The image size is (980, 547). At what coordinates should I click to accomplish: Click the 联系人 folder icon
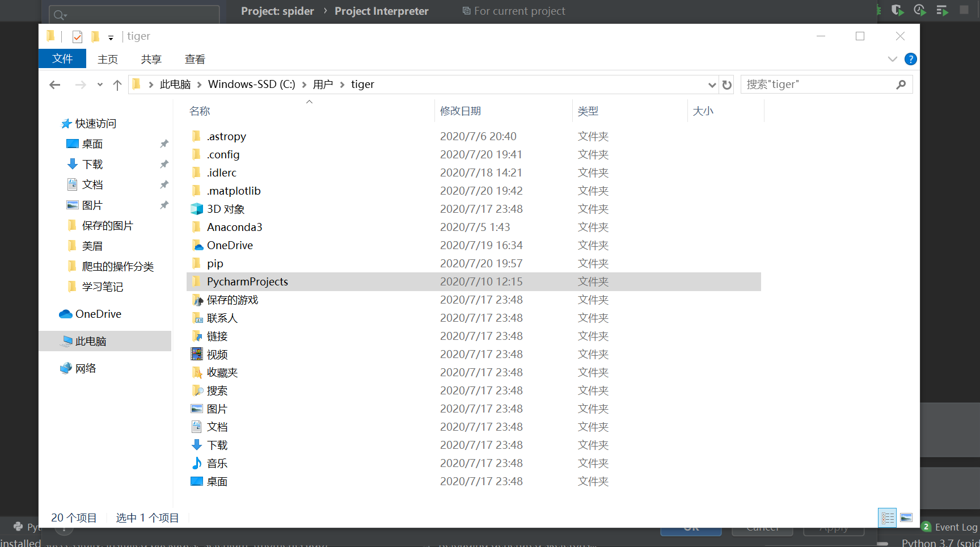tap(197, 318)
